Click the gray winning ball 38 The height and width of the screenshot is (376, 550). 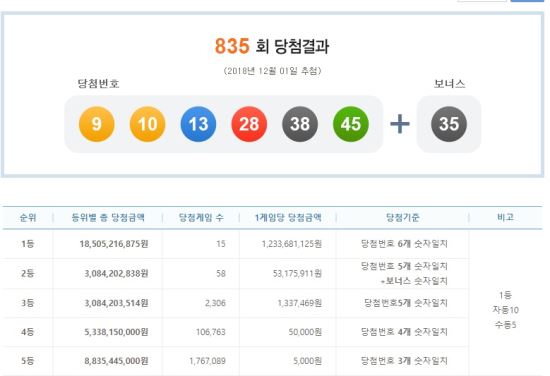click(300, 124)
